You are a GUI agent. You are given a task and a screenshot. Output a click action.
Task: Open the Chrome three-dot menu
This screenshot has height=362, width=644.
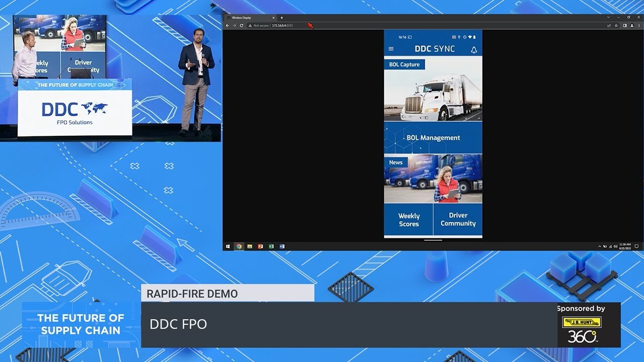639,26
